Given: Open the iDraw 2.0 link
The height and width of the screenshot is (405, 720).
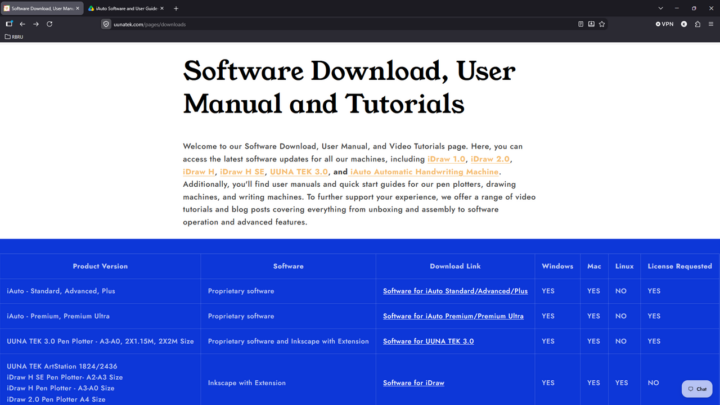Looking at the screenshot, I should (490, 159).
